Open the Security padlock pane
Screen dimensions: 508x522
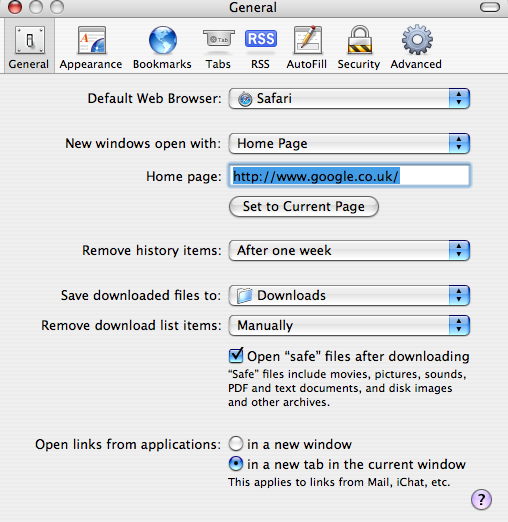click(359, 47)
